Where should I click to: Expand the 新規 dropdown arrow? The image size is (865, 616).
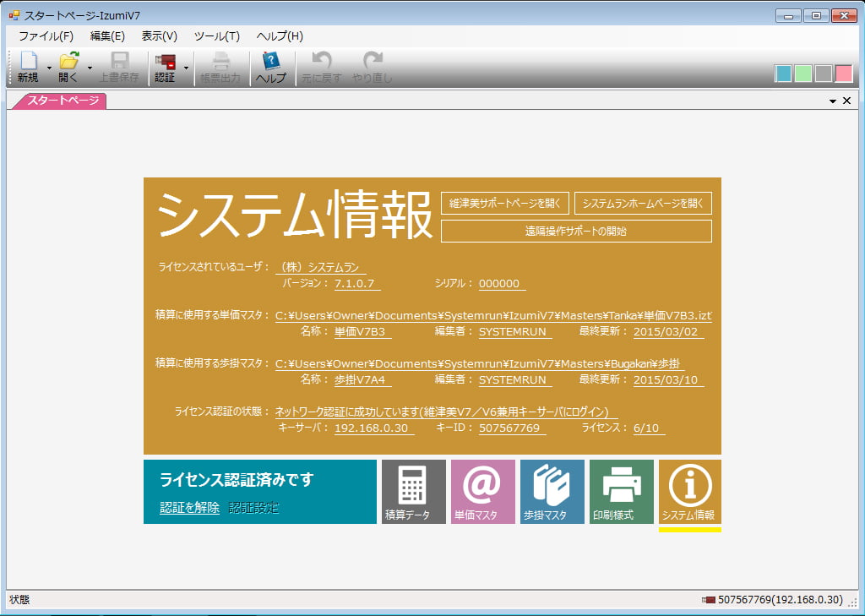[48, 68]
